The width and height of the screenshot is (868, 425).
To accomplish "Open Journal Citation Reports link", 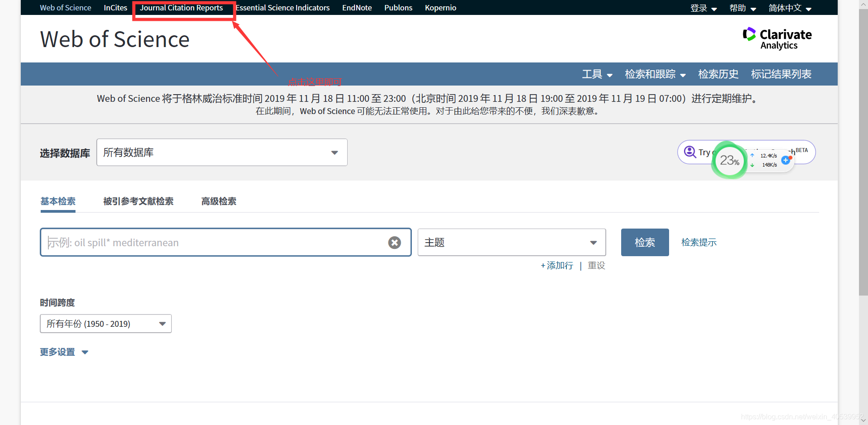I will click(x=181, y=8).
